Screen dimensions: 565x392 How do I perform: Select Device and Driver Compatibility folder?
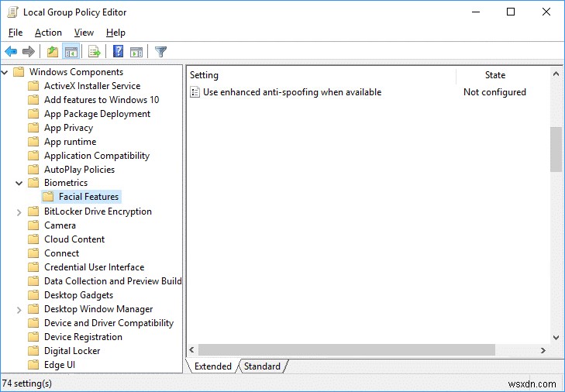click(109, 323)
